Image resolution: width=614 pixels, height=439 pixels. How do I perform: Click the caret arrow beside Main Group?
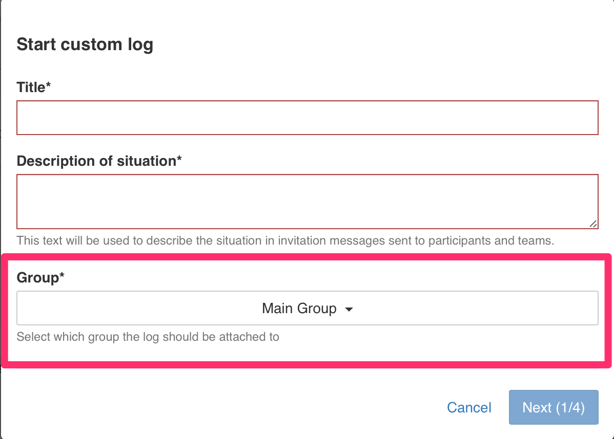349,310
